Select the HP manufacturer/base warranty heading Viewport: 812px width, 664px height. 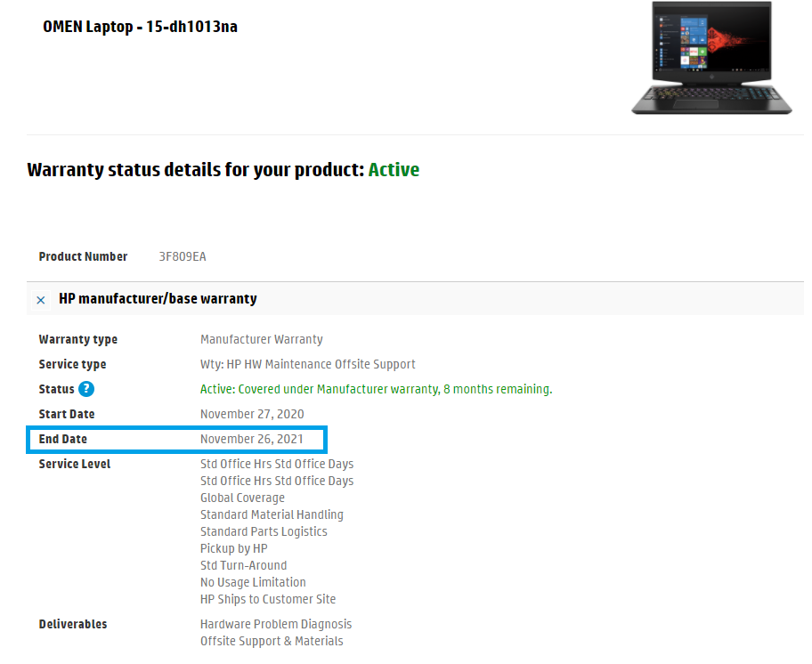pos(158,298)
